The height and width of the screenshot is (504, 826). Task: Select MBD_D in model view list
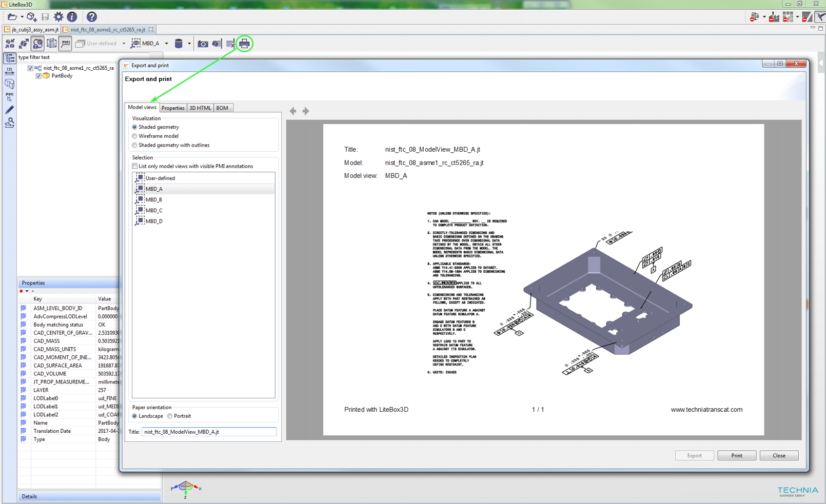[204, 221]
